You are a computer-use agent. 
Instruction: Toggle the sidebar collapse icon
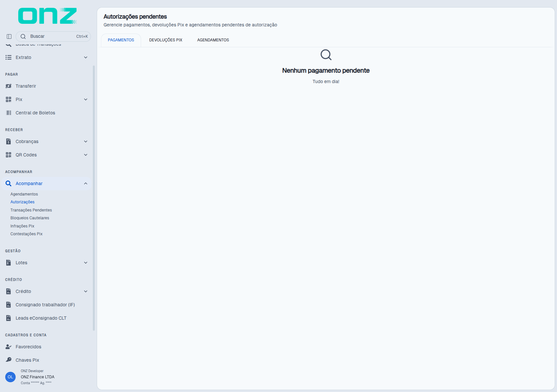pyautogui.click(x=9, y=36)
